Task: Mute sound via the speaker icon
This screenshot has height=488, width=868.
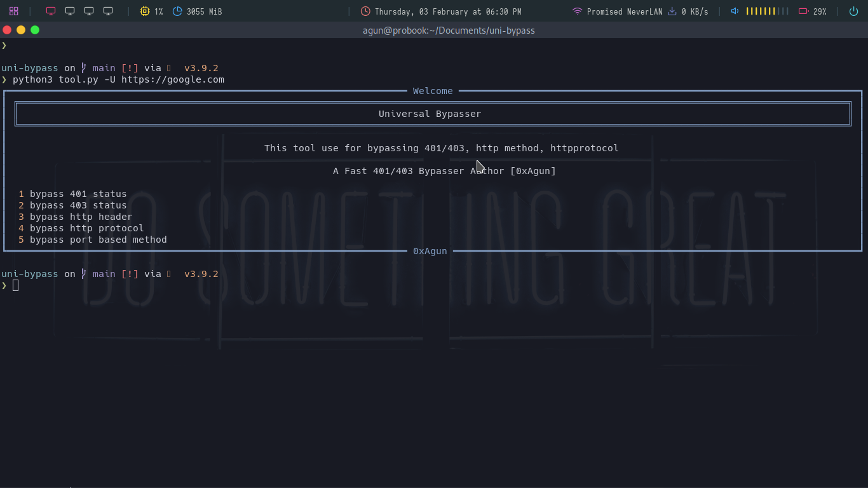Action: pos(735,11)
